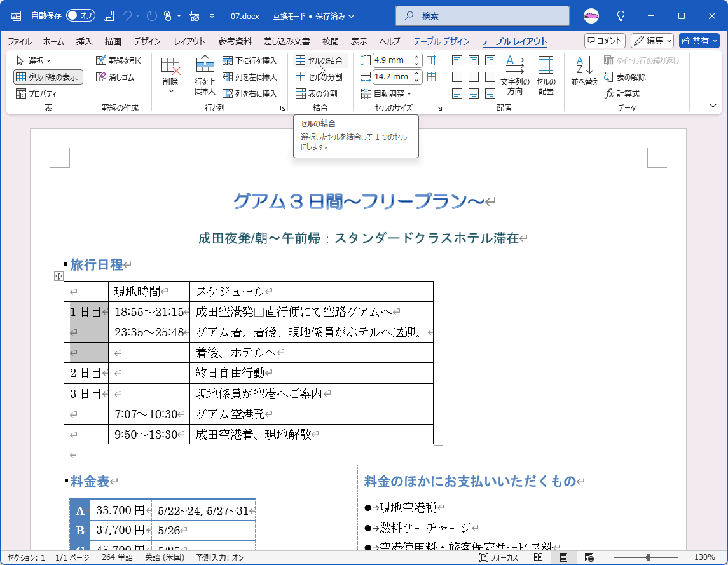Change text direction with 文字列の方向 icon

pos(515,75)
